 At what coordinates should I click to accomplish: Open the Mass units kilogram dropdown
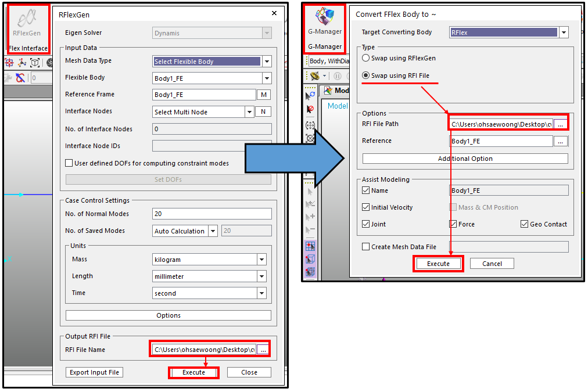261,259
